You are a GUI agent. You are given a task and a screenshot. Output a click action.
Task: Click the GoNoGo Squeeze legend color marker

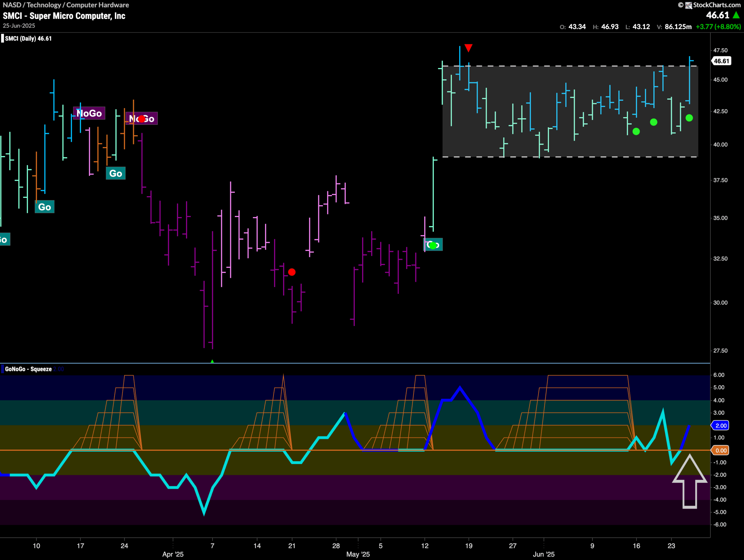2,369
